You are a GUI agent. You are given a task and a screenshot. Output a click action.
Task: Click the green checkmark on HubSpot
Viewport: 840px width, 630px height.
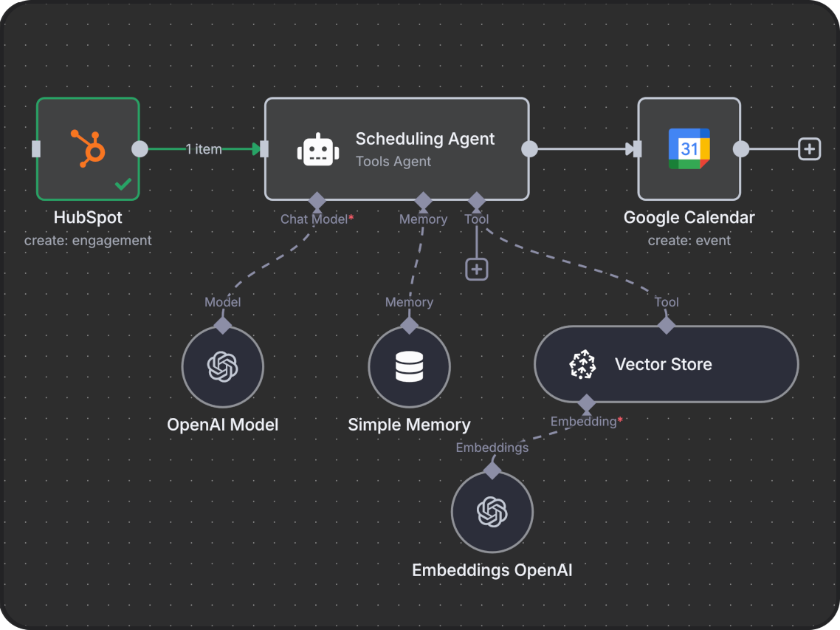click(123, 183)
